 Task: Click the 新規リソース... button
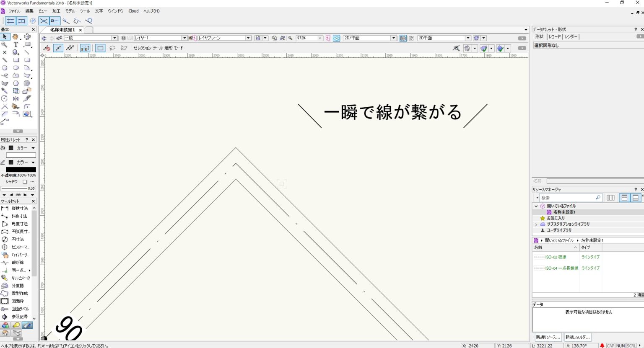(x=548, y=337)
